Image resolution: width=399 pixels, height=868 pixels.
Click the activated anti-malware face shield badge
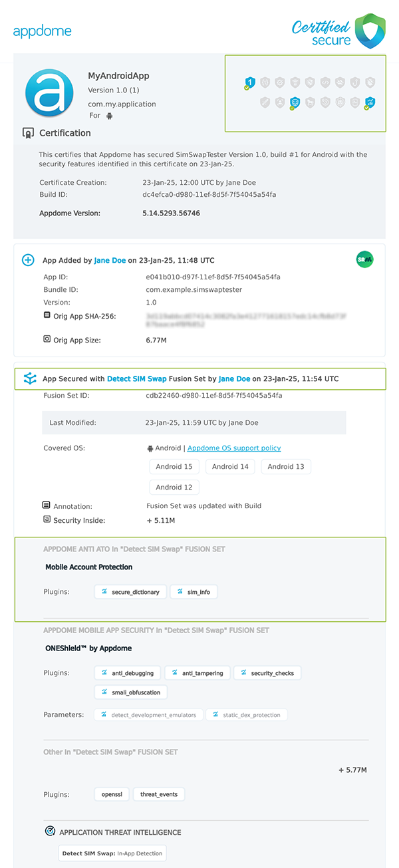click(x=294, y=102)
